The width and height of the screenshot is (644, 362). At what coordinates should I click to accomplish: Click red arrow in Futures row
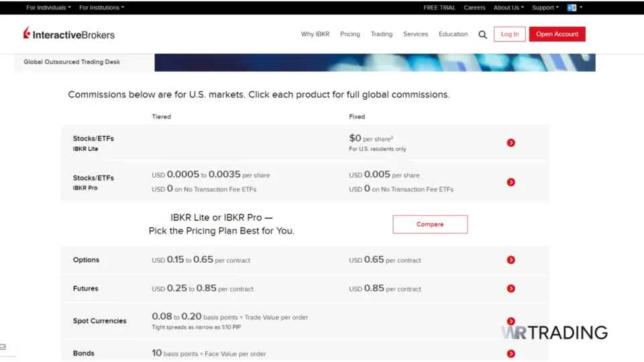click(511, 289)
